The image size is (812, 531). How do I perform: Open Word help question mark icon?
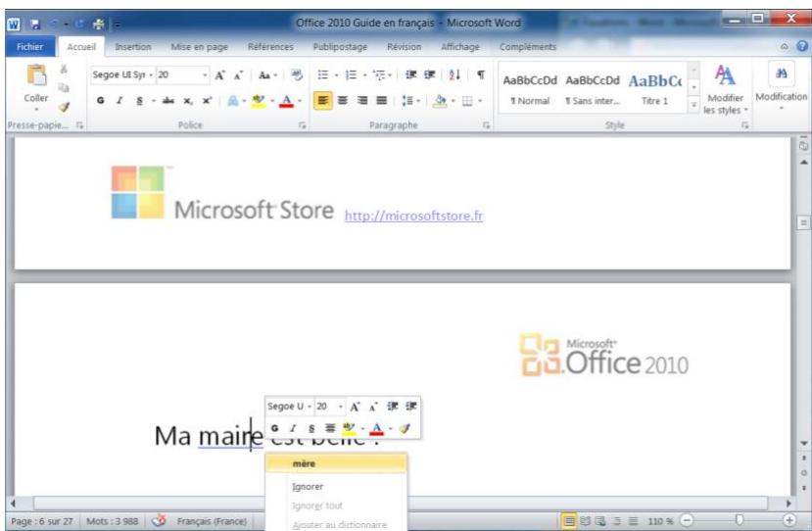click(x=802, y=47)
